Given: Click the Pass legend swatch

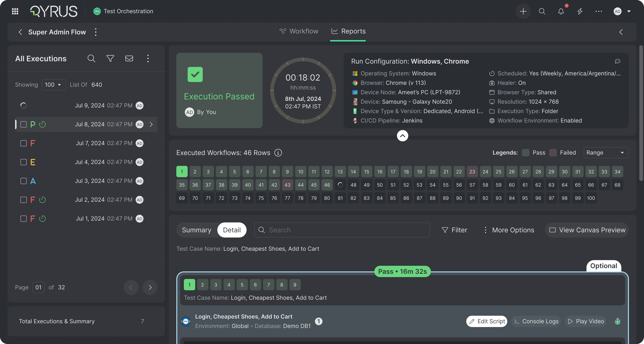Looking at the screenshot, I should [525, 153].
